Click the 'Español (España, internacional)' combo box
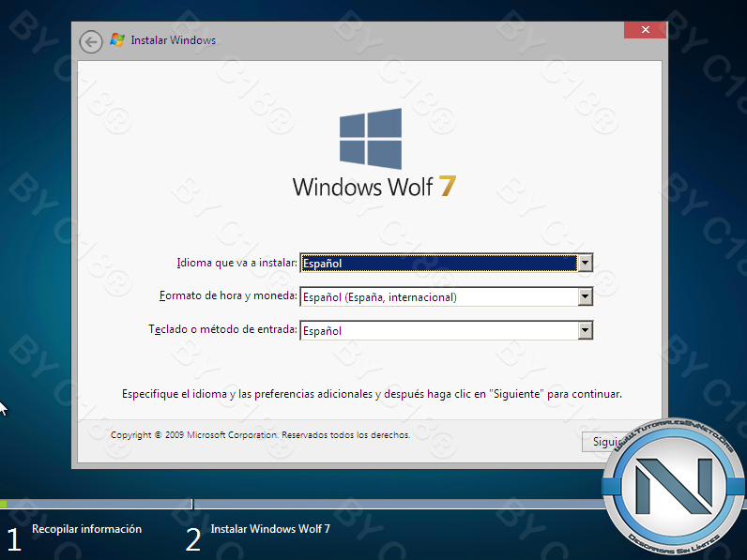747x560 pixels. coord(447,296)
